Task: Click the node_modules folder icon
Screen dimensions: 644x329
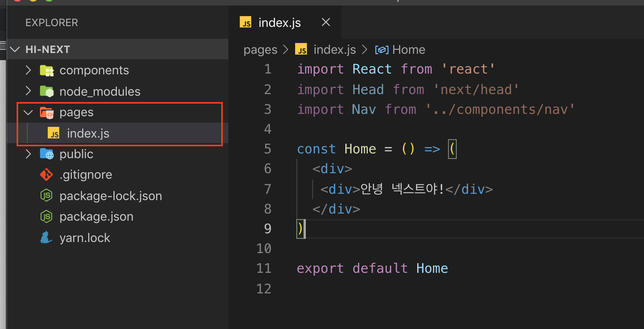Action: point(47,91)
